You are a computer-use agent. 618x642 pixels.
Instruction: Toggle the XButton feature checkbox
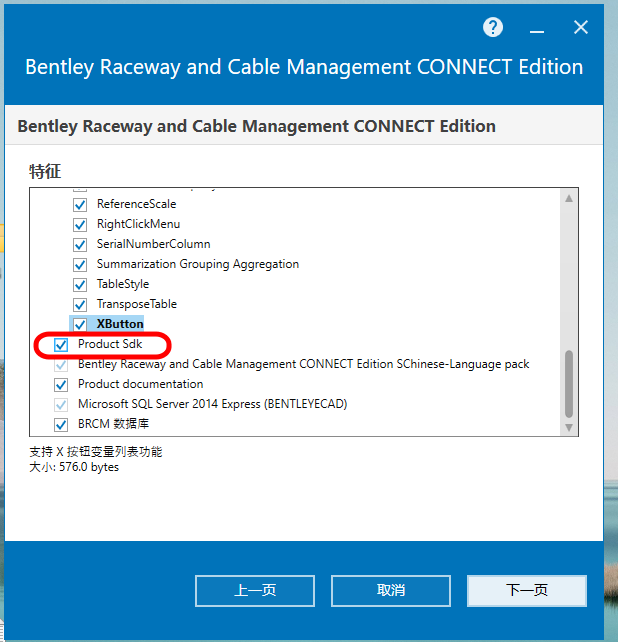coord(80,324)
